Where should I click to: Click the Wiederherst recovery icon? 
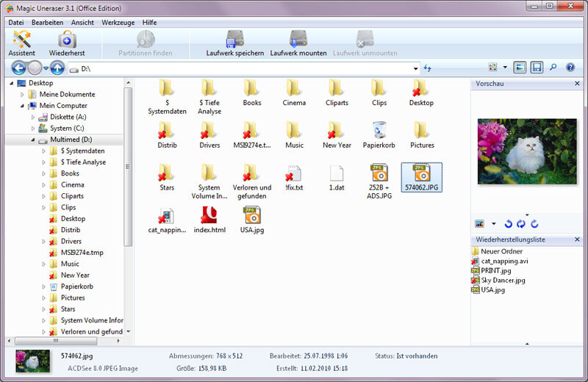coord(67,43)
